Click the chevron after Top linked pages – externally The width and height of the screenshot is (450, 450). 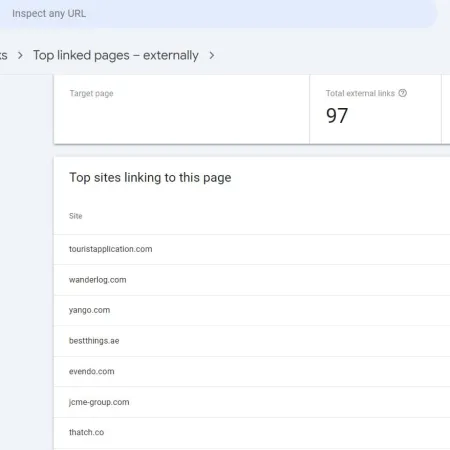212,55
